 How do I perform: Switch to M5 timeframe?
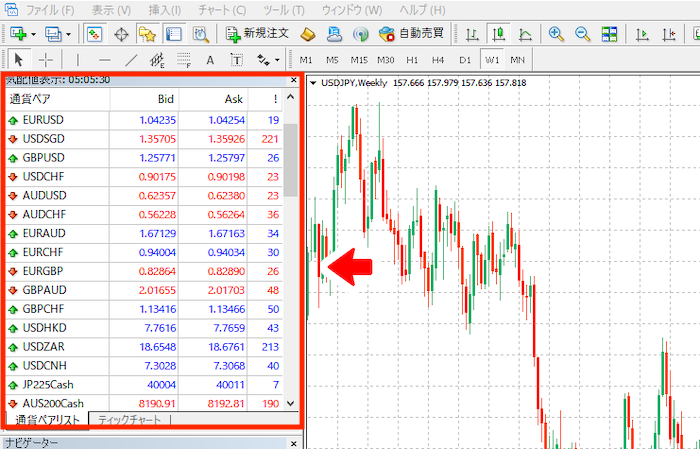coord(332,60)
